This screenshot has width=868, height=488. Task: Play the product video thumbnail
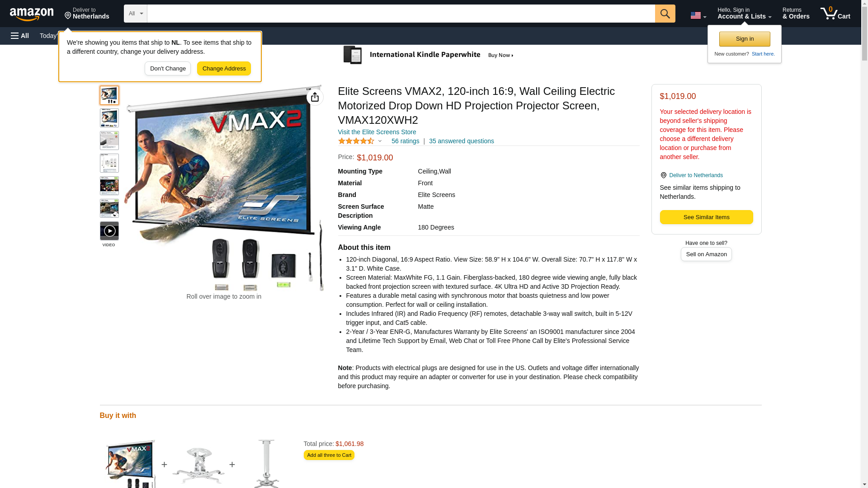point(109,231)
